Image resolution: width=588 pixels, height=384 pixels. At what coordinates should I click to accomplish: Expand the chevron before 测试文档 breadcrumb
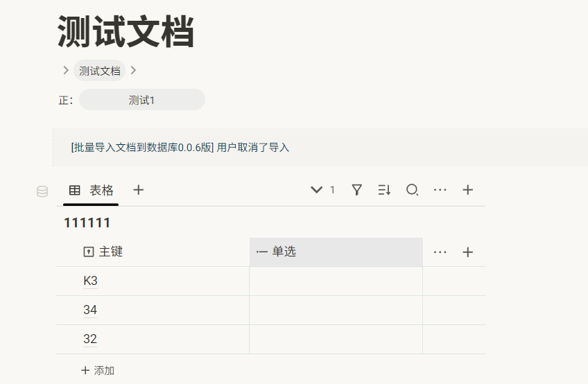coord(66,70)
